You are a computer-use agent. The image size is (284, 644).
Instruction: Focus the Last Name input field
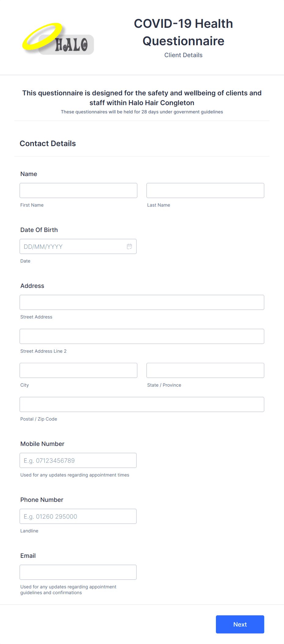coord(205,190)
